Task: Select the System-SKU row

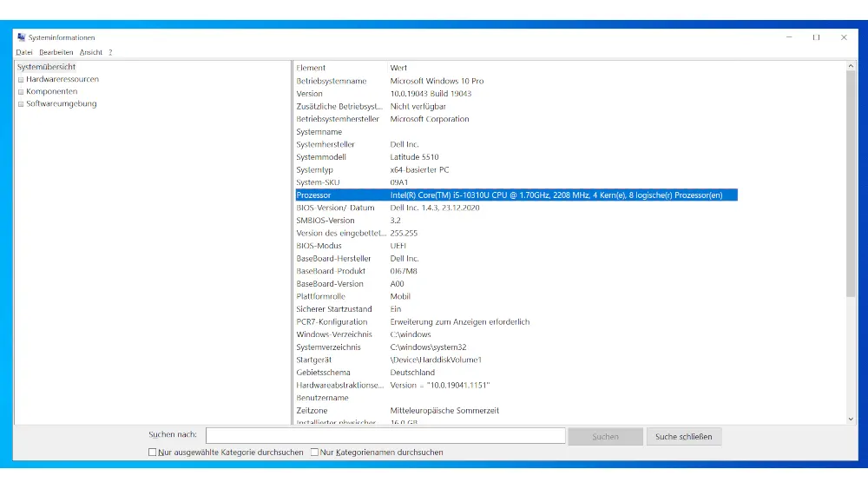Action: [516, 182]
